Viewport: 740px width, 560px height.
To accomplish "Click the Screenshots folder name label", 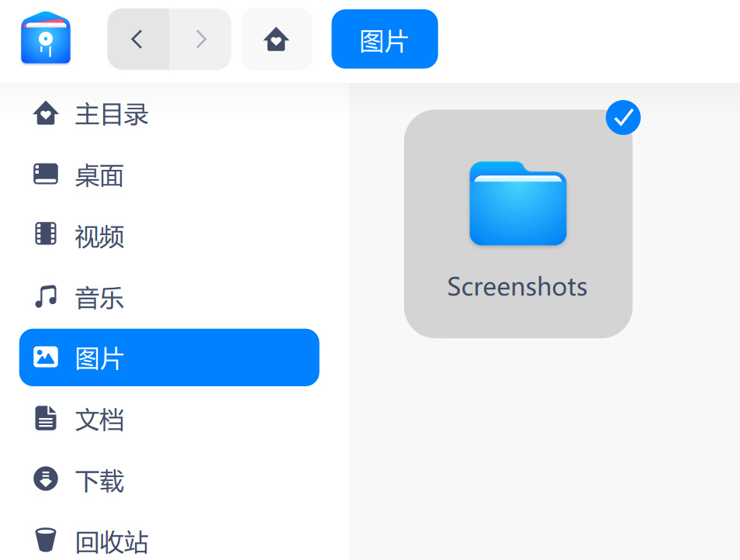I will 517,287.
